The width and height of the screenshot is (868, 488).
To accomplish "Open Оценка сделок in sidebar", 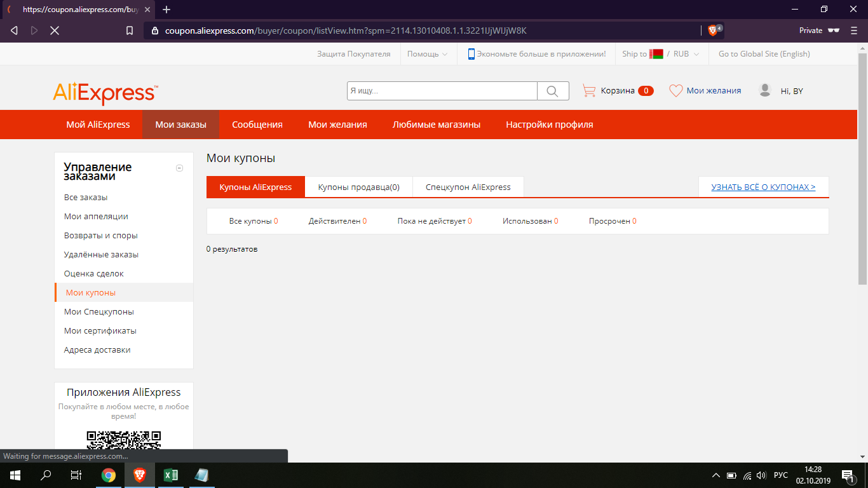I will pos(94,274).
